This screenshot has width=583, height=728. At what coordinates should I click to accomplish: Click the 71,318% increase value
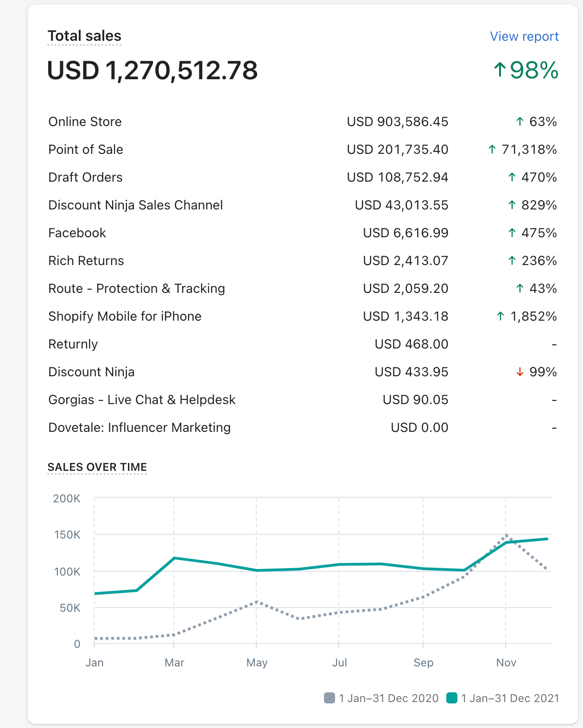(522, 150)
